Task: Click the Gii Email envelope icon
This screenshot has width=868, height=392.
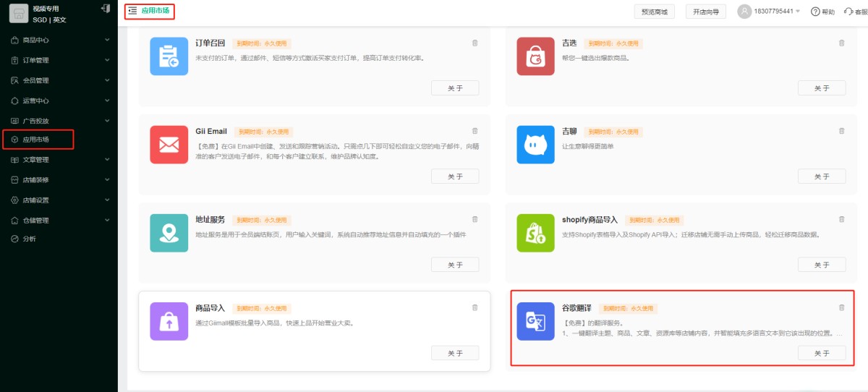Action: 169,145
